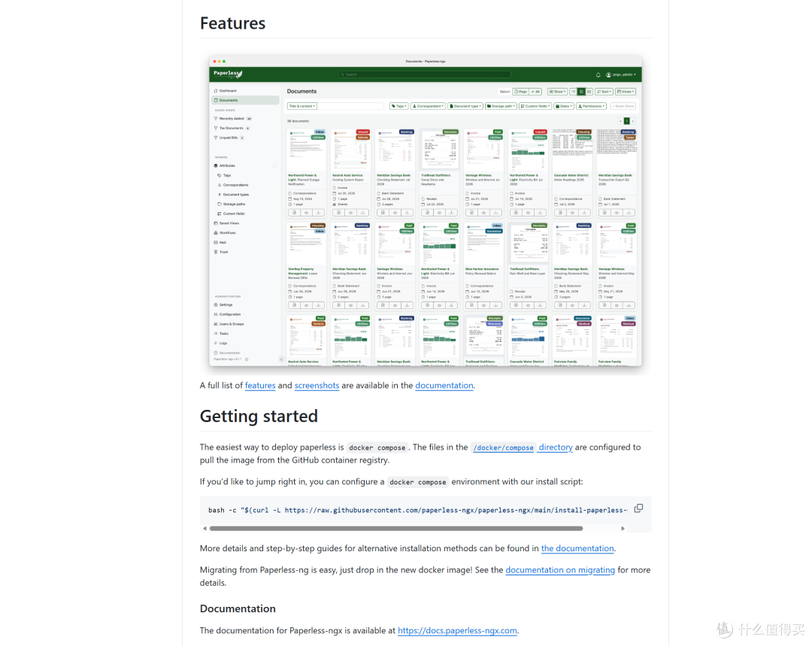Switch documents to the table list view

[573, 92]
